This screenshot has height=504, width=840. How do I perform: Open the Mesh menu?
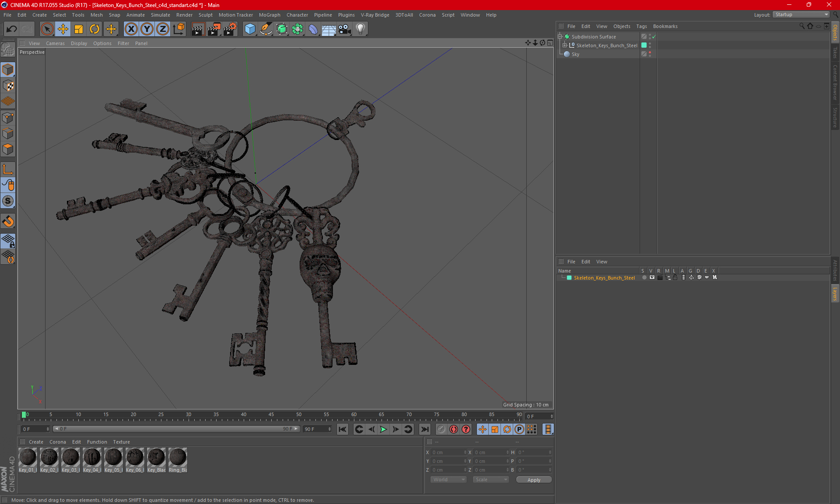click(x=97, y=15)
